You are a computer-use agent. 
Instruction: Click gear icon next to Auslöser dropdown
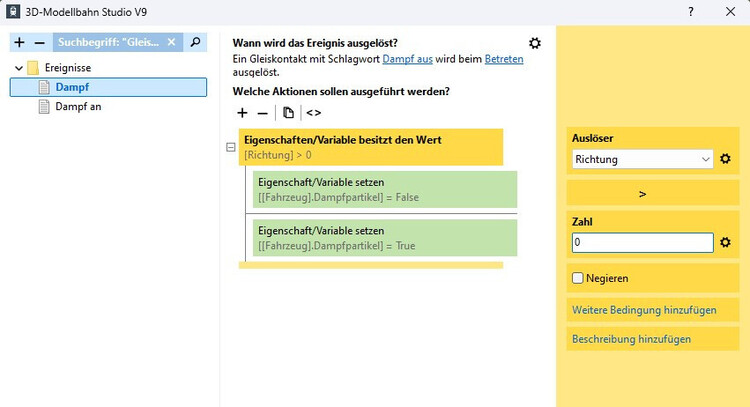point(726,159)
